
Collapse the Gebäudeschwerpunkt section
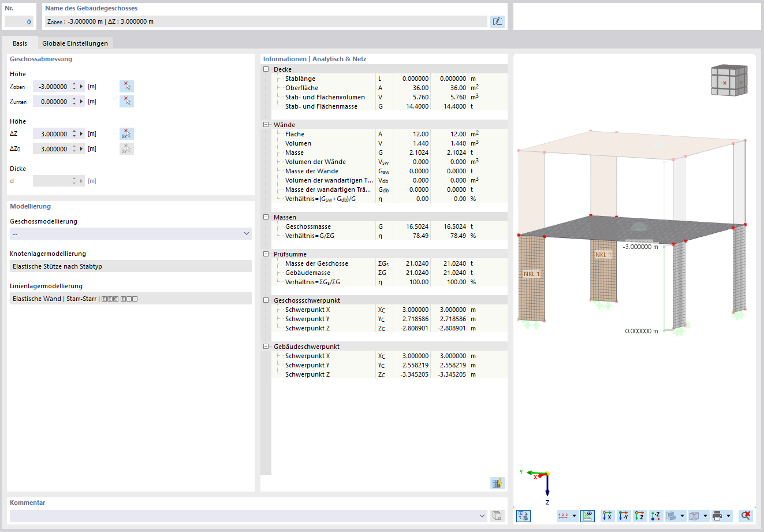click(x=266, y=347)
